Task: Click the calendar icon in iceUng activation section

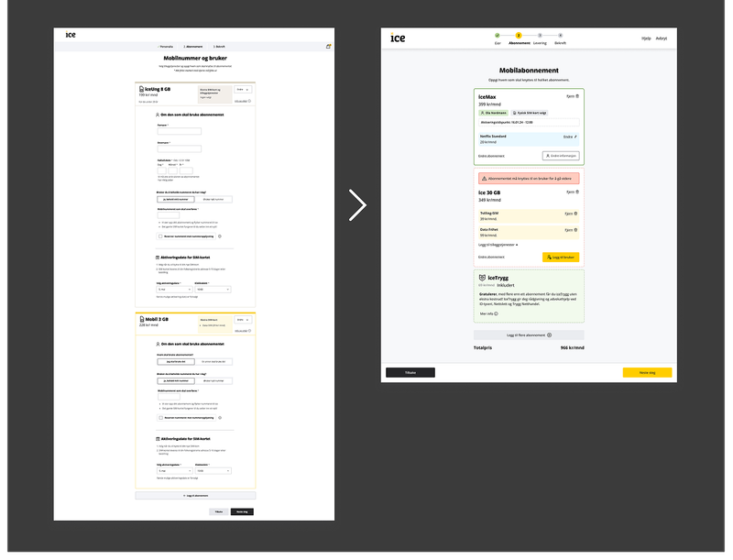Action: pos(158,258)
